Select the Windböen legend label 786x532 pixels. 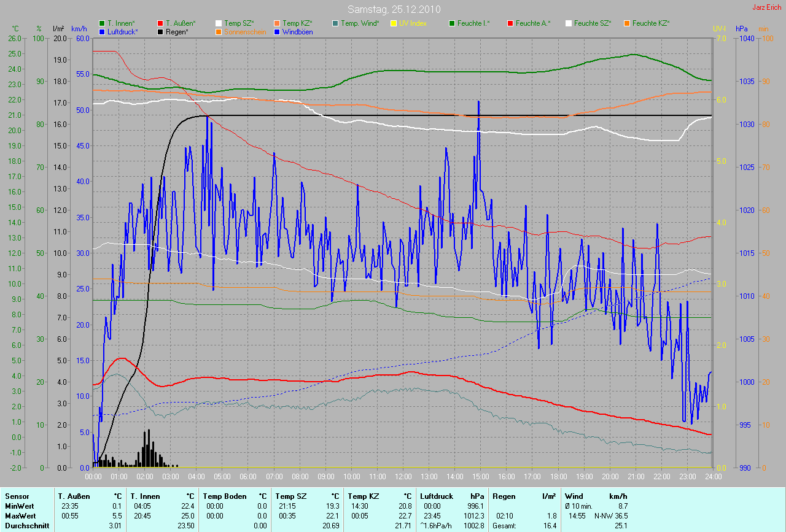pos(297,31)
